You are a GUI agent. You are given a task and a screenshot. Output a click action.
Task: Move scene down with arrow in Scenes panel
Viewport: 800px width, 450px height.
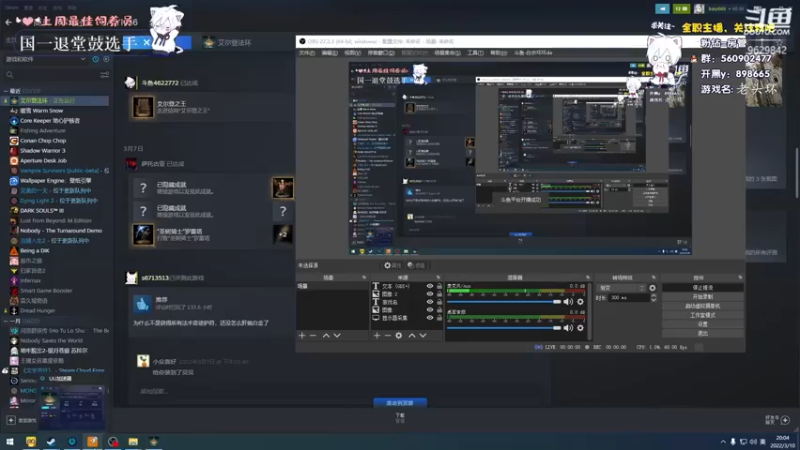337,336
